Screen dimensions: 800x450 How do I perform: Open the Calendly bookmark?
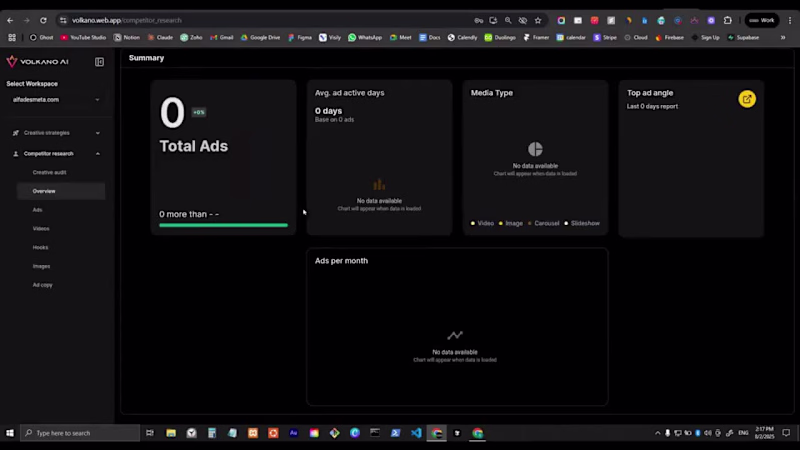462,37
